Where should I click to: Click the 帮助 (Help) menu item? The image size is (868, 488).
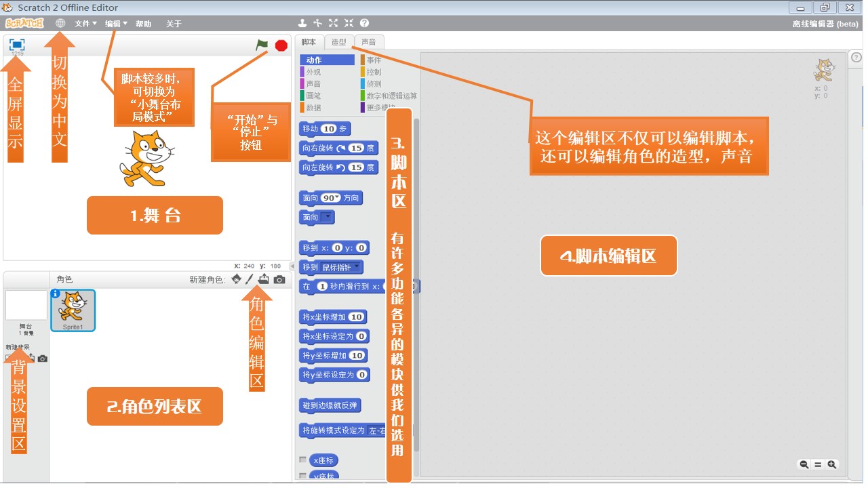click(x=143, y=24)
